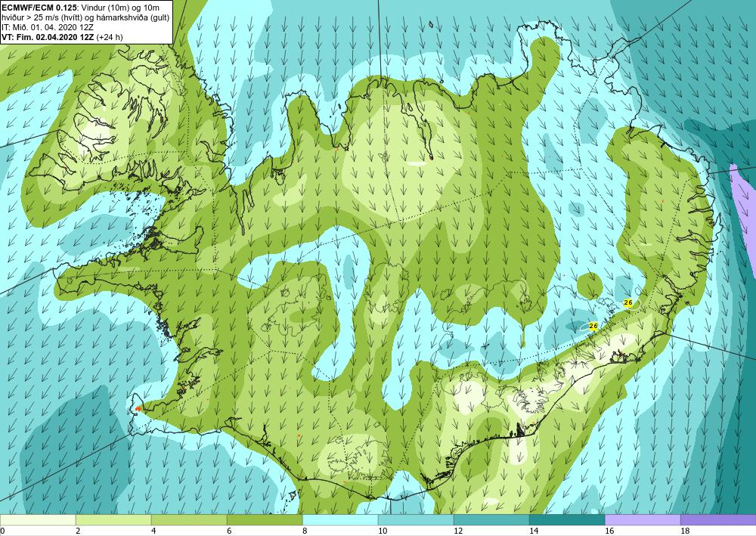This screenshot has width=756, height=536.
Task: Click the legend scale label "12"
Action: [x=458, y=531]
